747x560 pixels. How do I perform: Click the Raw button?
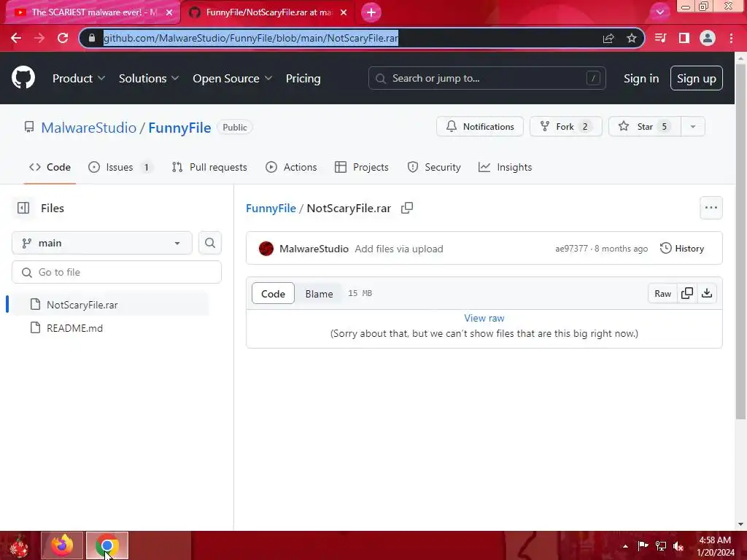pyautogui.click(x=662, y=293)
